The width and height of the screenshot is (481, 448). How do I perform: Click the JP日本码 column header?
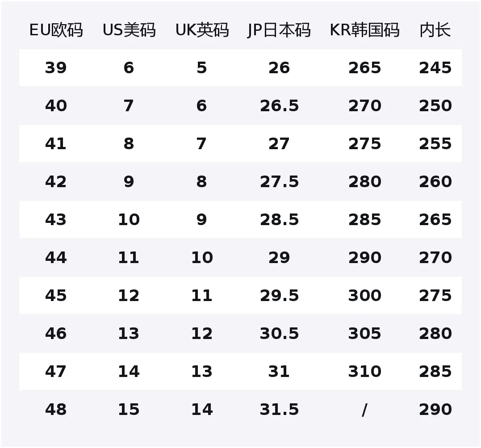(279, 30)
